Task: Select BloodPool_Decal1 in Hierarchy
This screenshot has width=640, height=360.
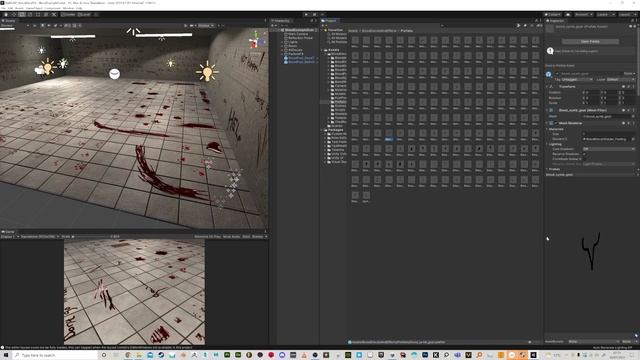Action: [x=301, y=58]
